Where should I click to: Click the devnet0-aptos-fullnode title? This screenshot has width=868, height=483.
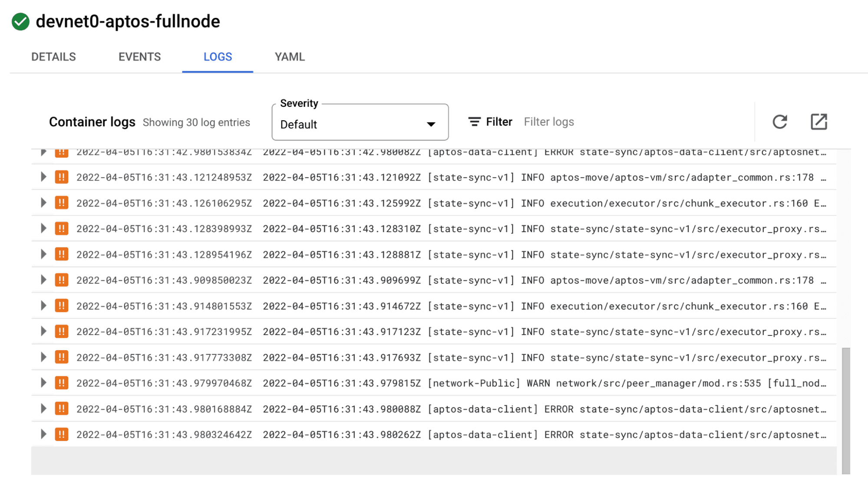coord(128,21)
